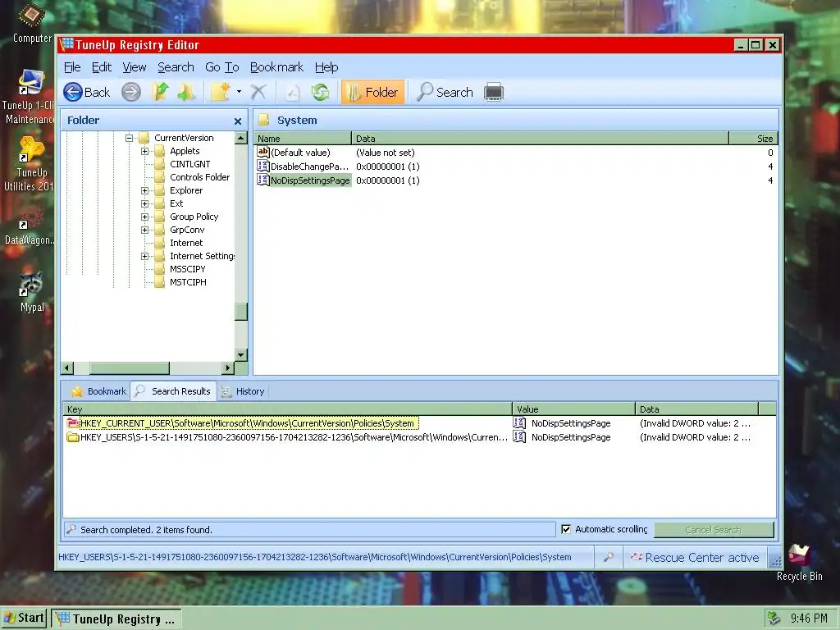Expand the Applets tree node
Image resolution: width=840 pixels, height=630 pixels.
pos(144,151)
